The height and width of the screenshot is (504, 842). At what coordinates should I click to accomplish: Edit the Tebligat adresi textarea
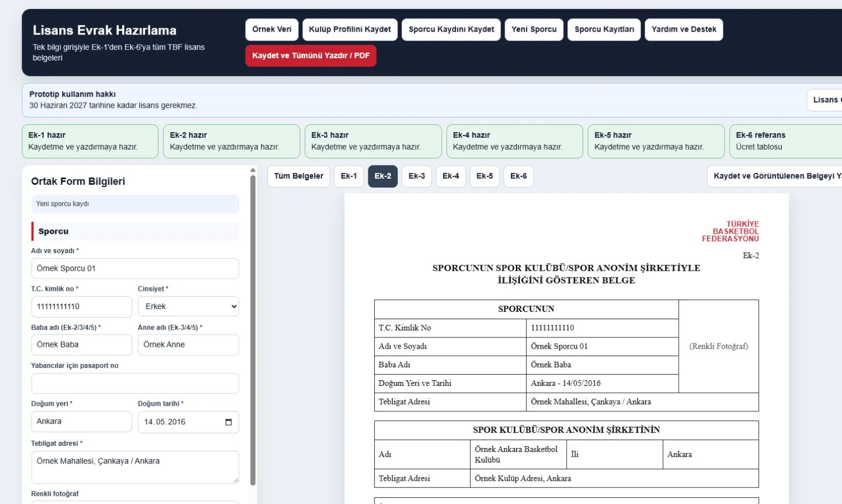135,467
